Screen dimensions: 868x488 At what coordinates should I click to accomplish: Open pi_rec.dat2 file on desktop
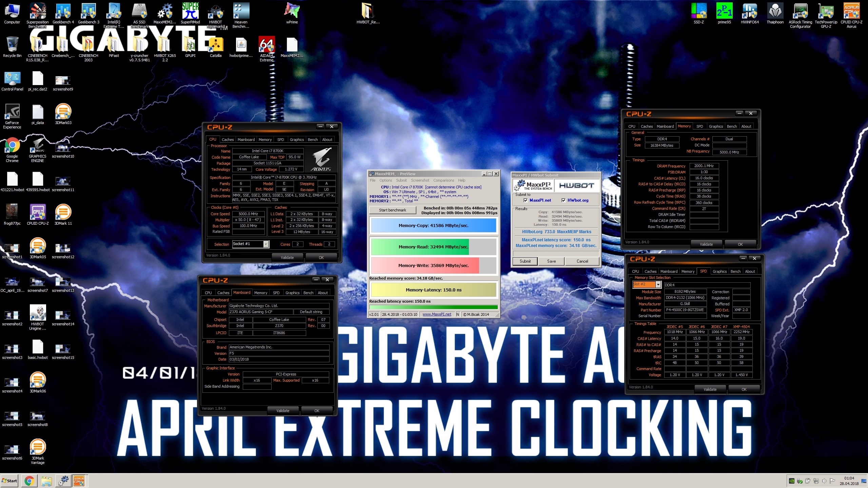[x=38, y=81]
